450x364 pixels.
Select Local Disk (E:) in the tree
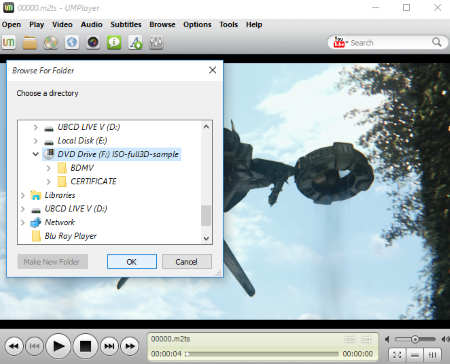(82, 141)
